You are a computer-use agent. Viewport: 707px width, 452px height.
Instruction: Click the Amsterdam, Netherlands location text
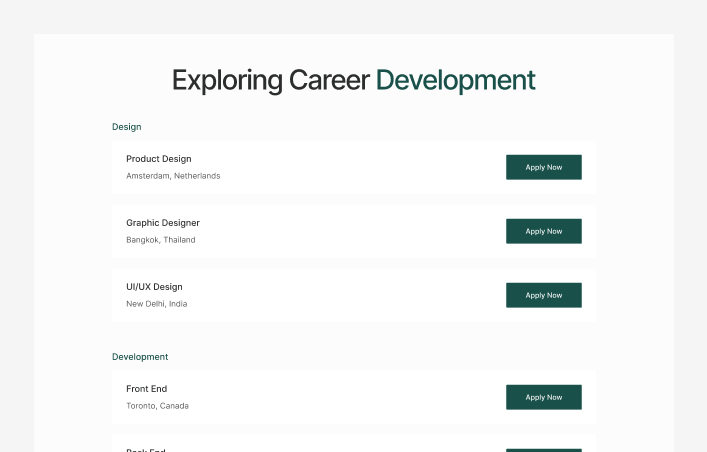coord(172,176)
